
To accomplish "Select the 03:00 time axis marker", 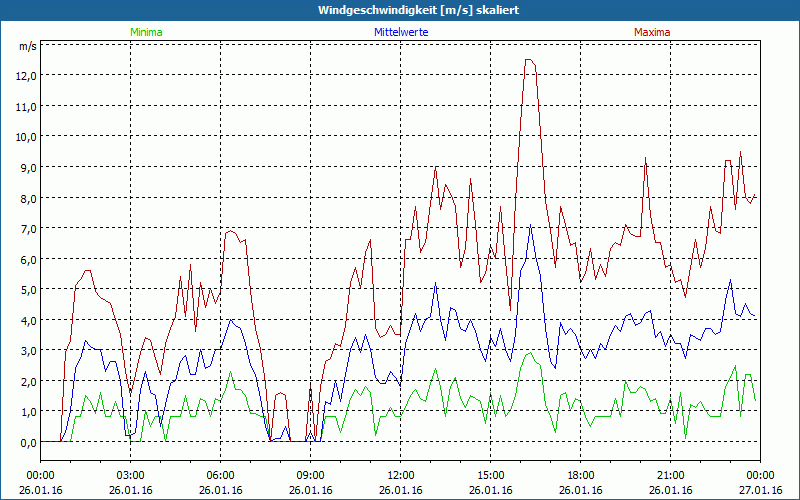I will 131,475.
